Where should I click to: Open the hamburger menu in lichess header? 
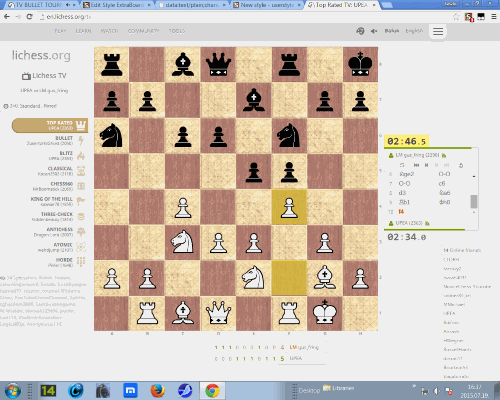438,31
